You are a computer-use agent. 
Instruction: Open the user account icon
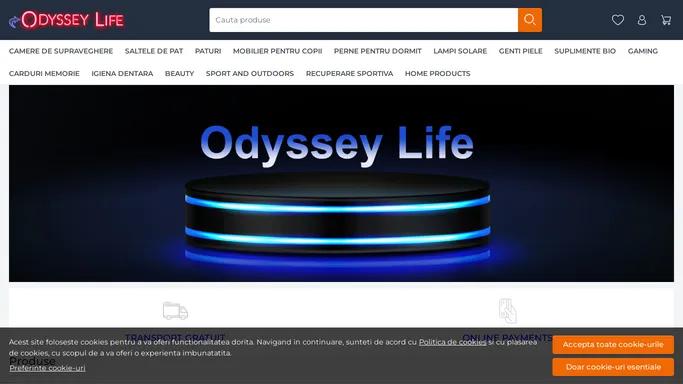point(642,20)
